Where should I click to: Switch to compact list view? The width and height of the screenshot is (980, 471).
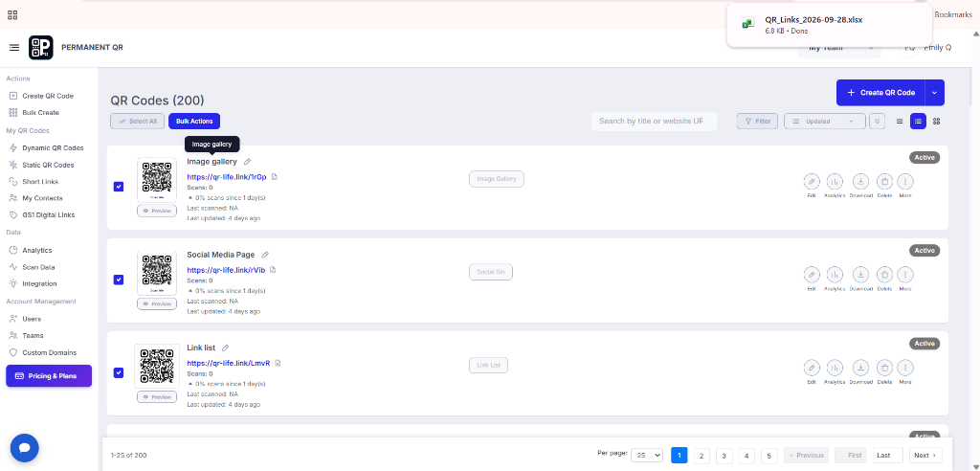click(900, 122)
